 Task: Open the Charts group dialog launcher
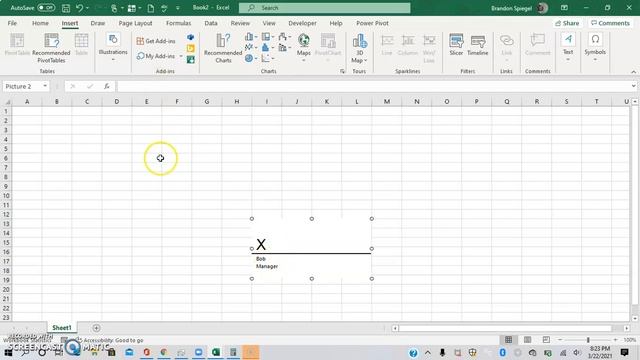342,71
